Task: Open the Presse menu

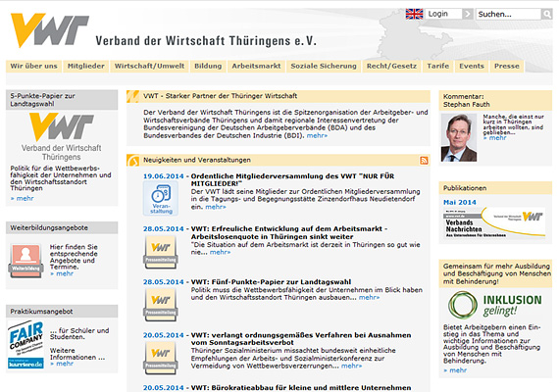Action: tap(507, 67)
